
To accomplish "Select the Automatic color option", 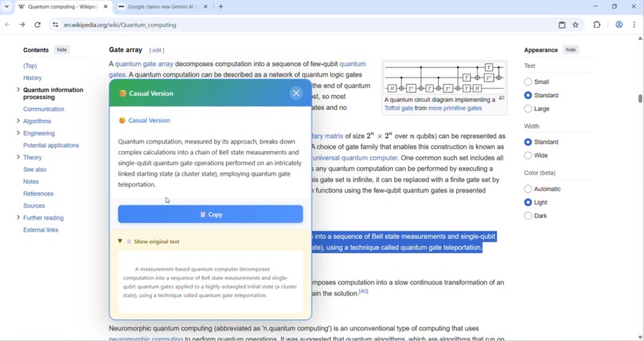I will pyautogui.click(x=528, y=188).
